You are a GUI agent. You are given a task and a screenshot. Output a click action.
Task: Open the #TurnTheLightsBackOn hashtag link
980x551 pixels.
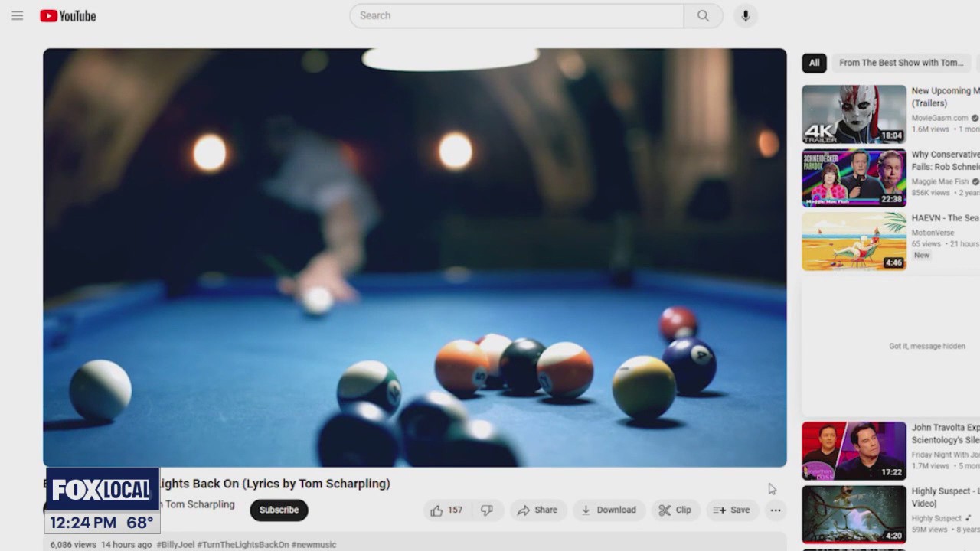tap(243, 545)
